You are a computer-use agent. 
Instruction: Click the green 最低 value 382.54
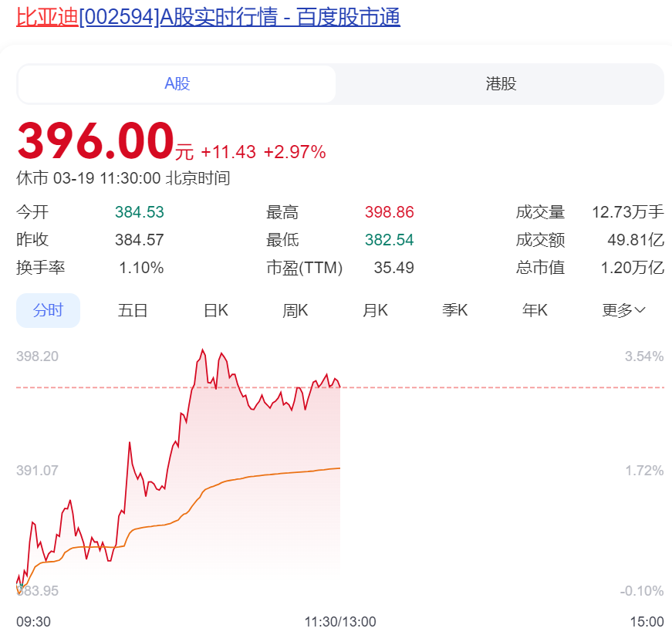[x=389, y=240]
